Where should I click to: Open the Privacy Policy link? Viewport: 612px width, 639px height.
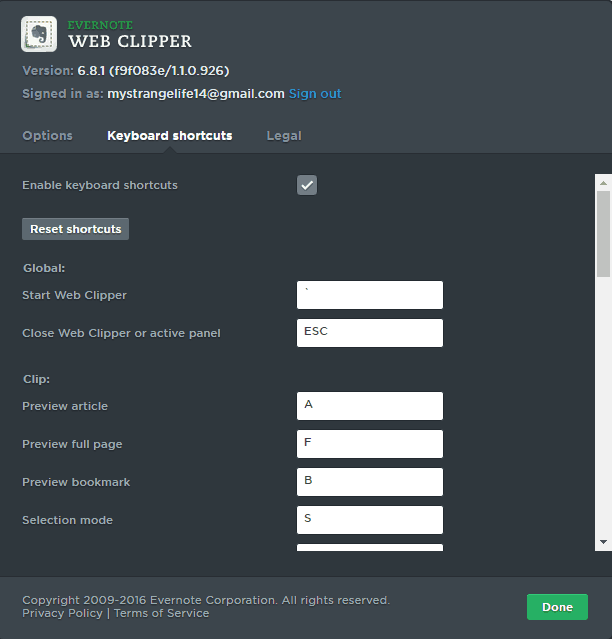62,613
